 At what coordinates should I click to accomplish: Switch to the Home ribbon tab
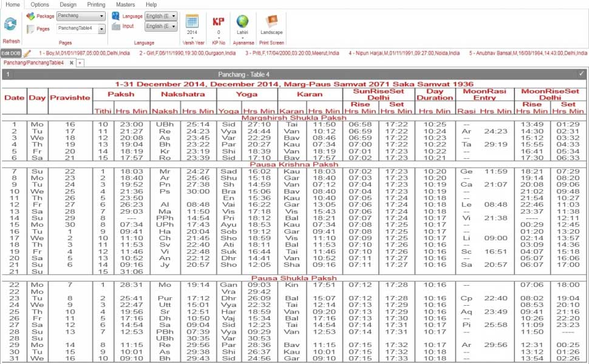pos(12,4)
